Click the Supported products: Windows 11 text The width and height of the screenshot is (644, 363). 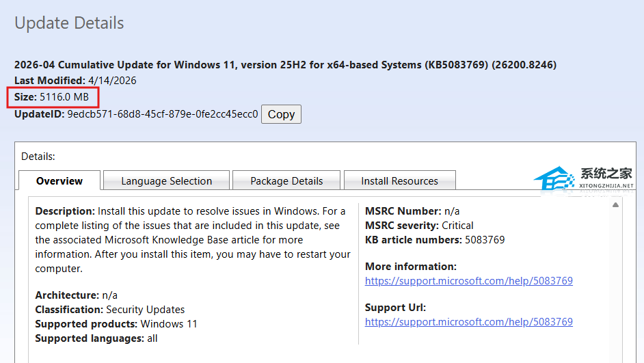[x=116, y=324]
